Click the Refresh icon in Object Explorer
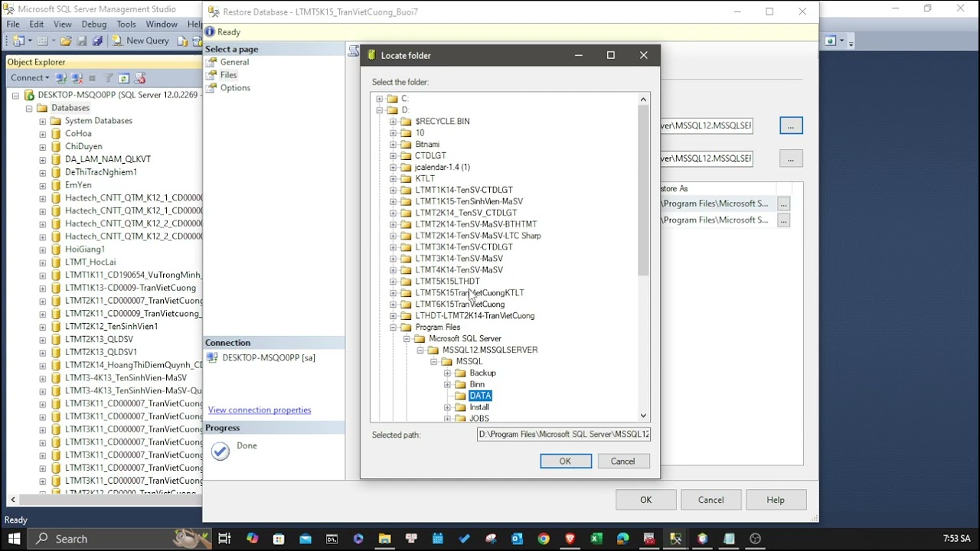 tap(123, 78)
